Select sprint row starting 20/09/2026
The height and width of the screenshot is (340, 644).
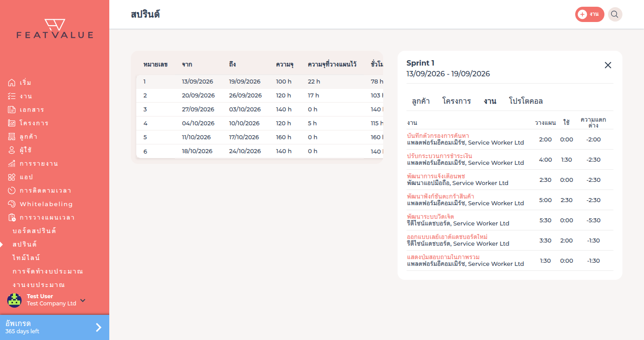(259, 96)
